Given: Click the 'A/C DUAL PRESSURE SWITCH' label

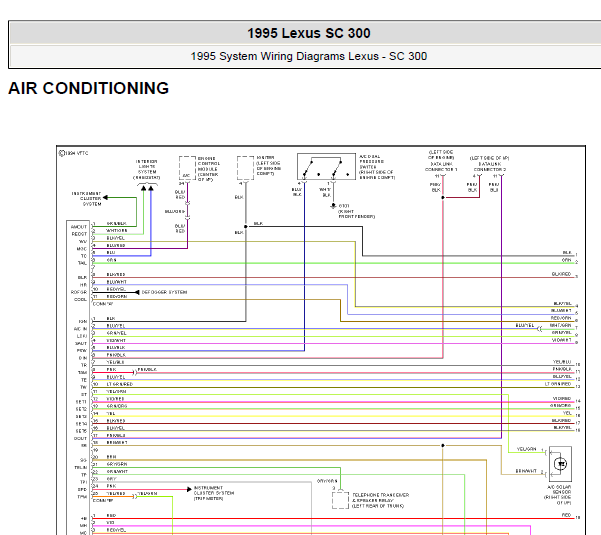Looking at the screenshot, I should (x=377, y=167).
